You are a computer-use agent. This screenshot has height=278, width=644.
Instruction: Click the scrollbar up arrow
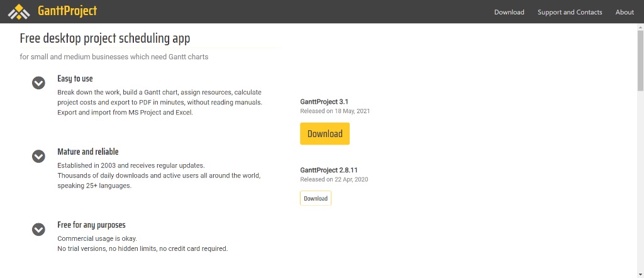click(640, 27)
